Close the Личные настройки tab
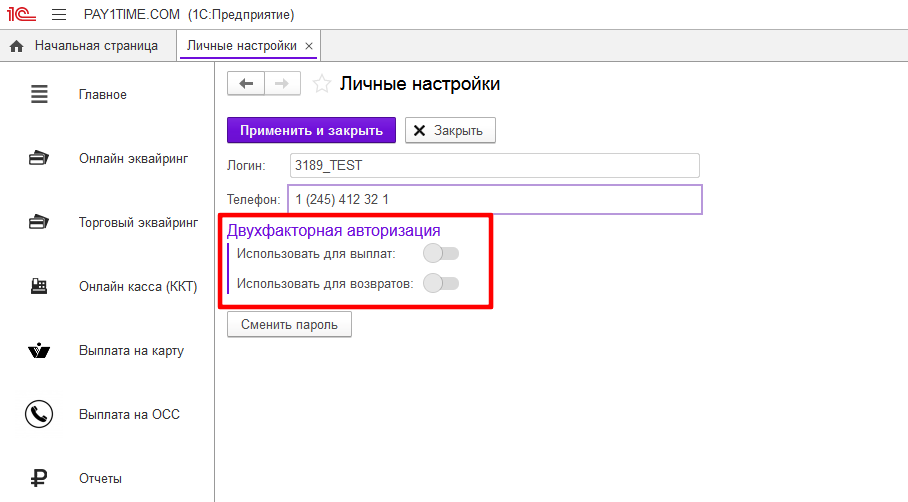The height and width of the screenshot is (502, 908). click(309, 46)
